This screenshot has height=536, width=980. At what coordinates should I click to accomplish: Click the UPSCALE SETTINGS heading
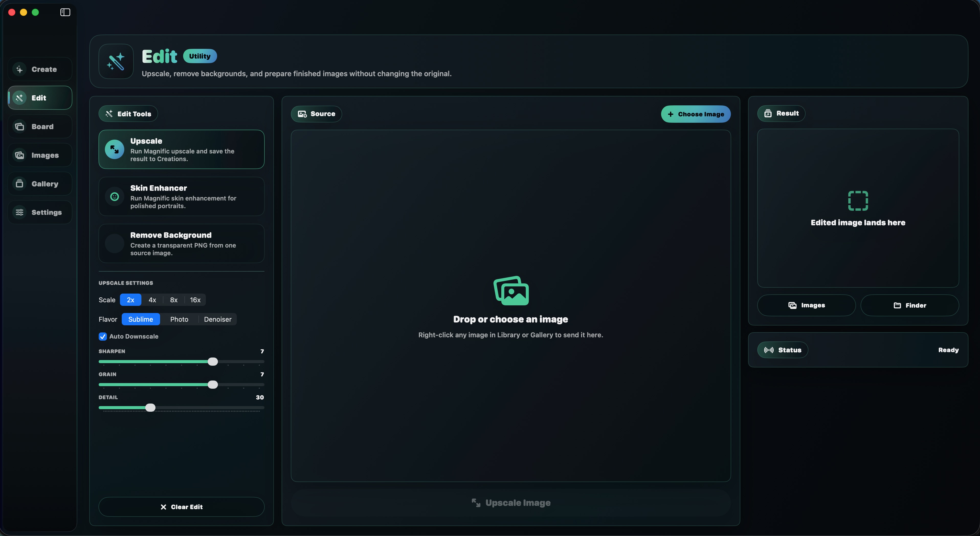pyautogui.click(x=126, y=283)
